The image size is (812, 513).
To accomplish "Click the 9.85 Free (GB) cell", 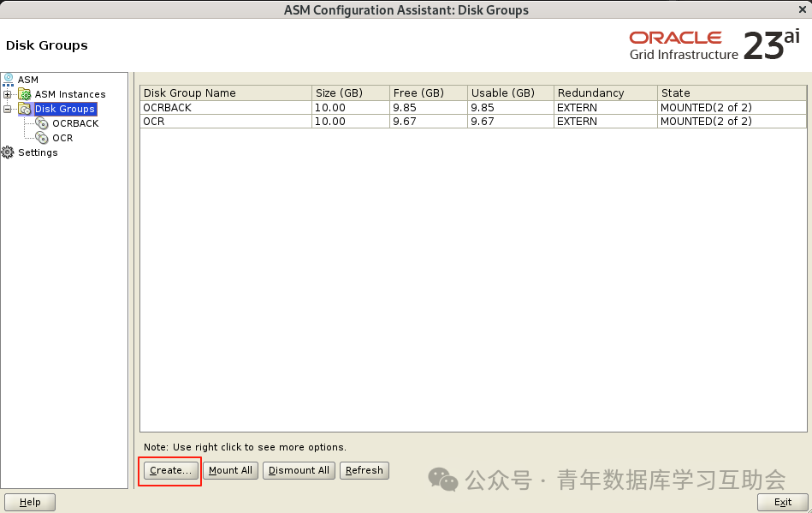I will [x=429, y=107].
